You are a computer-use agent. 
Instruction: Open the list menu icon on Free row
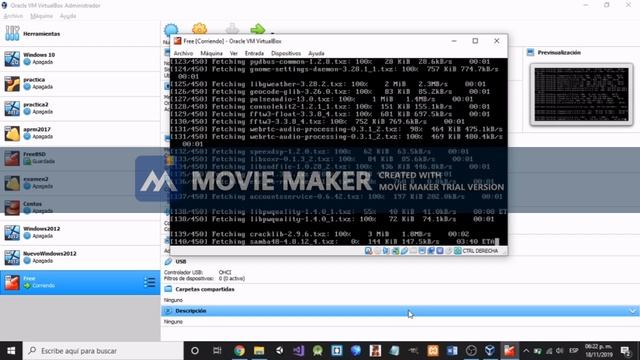click(x=149, y=282)
